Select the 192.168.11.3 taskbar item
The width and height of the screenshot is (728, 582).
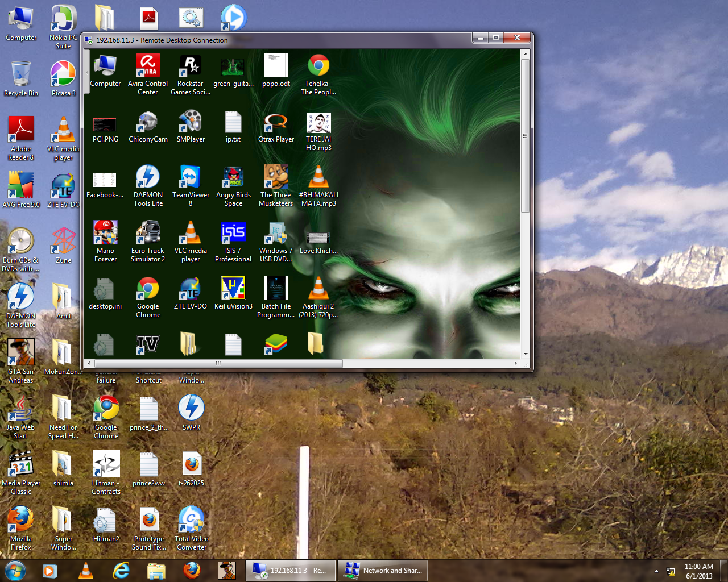[290, 570]
